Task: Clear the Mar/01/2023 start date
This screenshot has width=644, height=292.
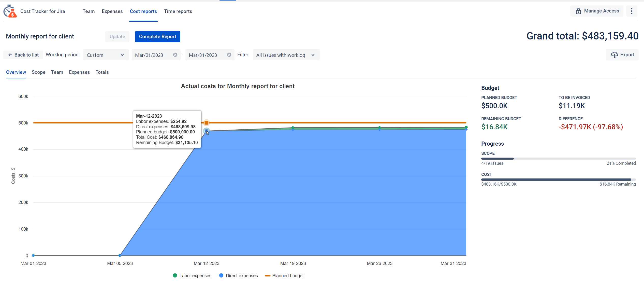Action: (x=175, y=55)
